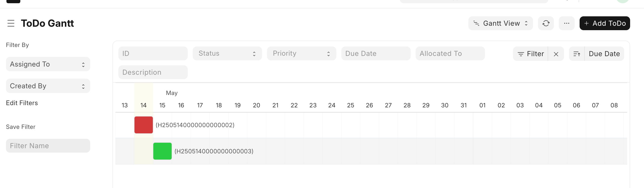Open the Priority filter dropdown

[x=301, y=53]
